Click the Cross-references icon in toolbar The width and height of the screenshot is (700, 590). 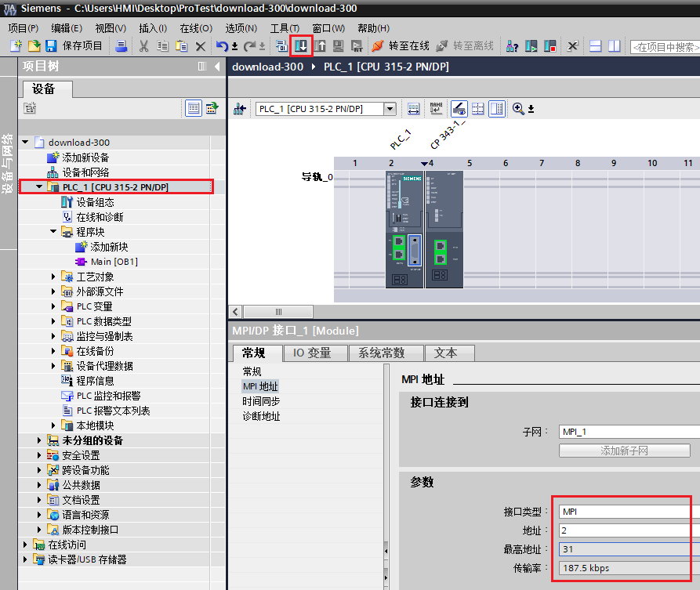(x=572, y=46)
